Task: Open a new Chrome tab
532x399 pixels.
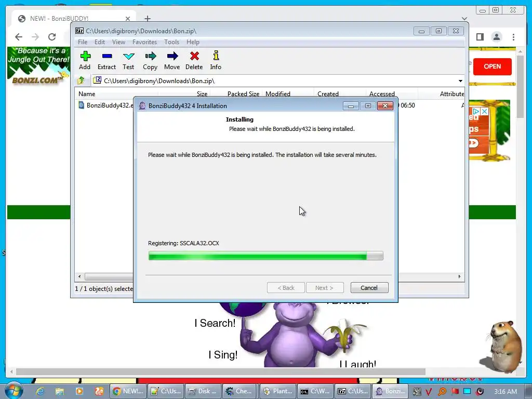Action: [x=148, y=19]
